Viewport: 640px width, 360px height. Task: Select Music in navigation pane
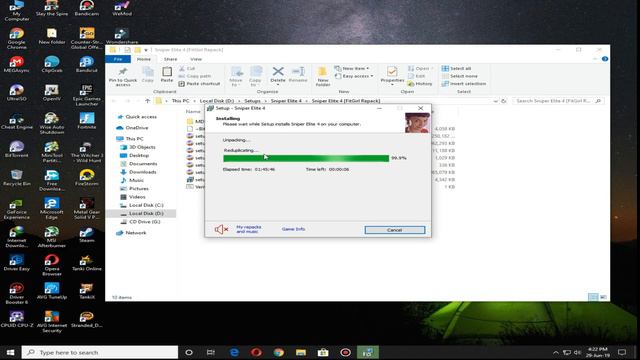click(132, 180)
